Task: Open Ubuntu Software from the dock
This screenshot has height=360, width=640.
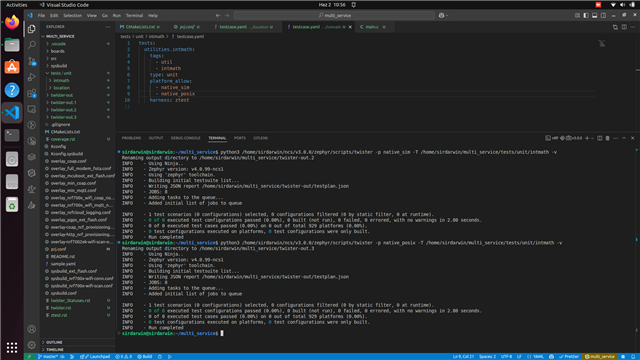Action: (12, 67)
